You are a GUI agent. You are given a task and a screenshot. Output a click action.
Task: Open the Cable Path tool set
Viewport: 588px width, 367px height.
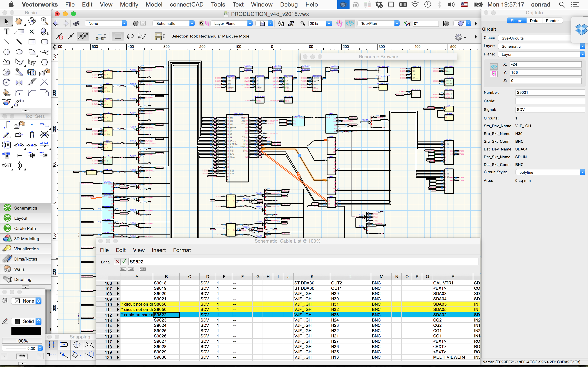tap(25, 228)
